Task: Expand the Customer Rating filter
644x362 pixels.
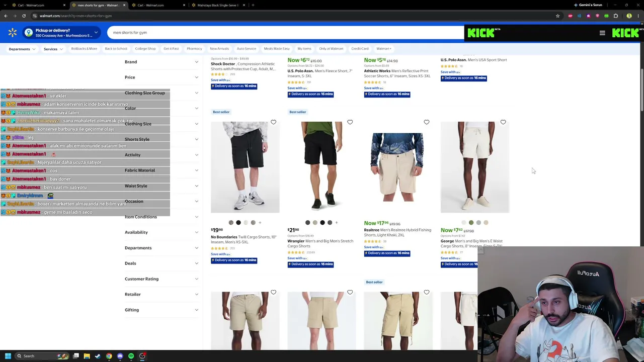Action: click(162, 279)
